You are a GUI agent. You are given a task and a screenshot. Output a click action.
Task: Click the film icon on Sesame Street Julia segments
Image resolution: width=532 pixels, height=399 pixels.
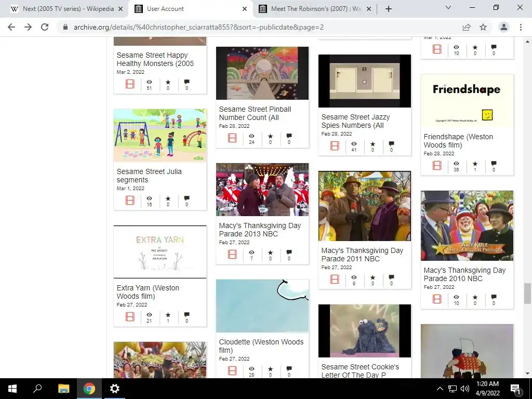(x=130, y=200)
